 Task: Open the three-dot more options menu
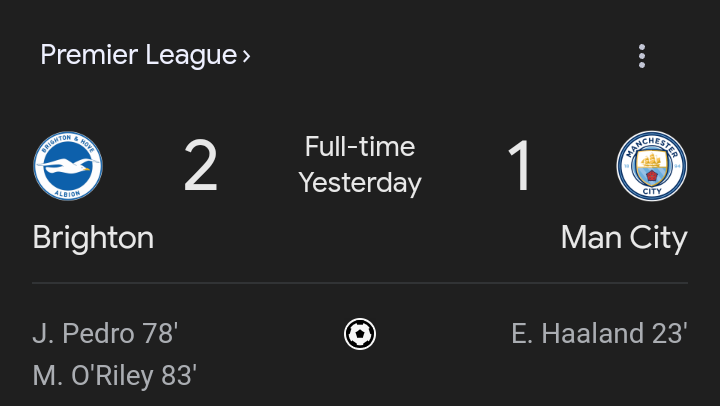(x=642, y=56)
